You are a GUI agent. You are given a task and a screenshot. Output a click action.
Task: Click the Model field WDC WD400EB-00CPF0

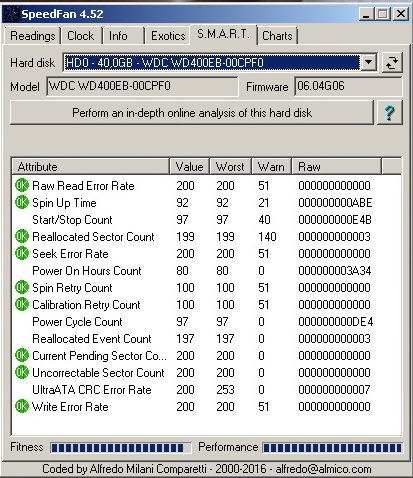point(143,86)
